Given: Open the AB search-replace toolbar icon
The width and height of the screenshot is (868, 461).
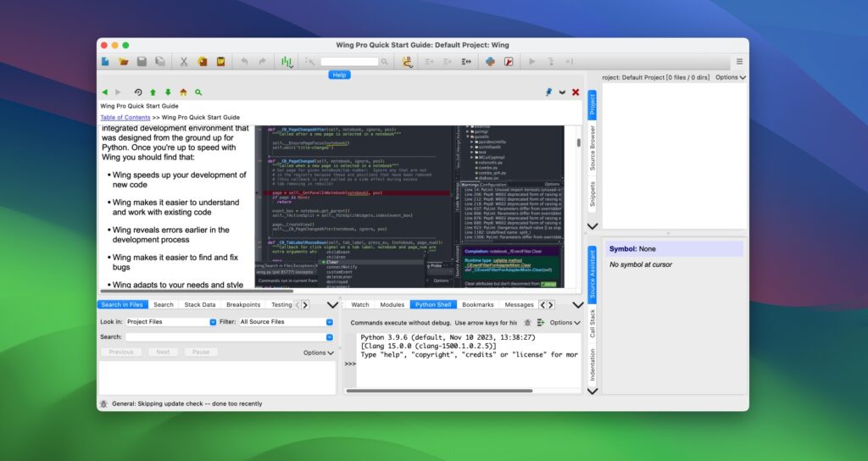Looking at the screenshot, I should (407, 62).
